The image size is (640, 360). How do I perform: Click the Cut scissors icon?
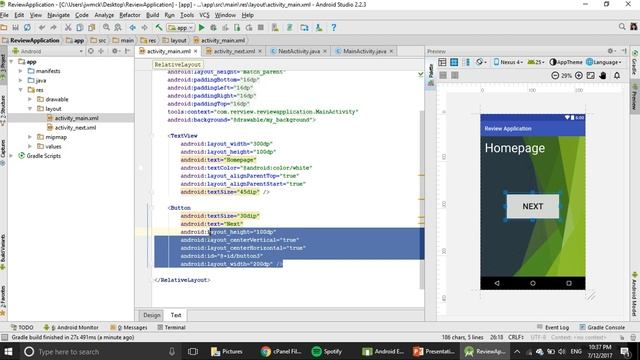coord(68,28)
